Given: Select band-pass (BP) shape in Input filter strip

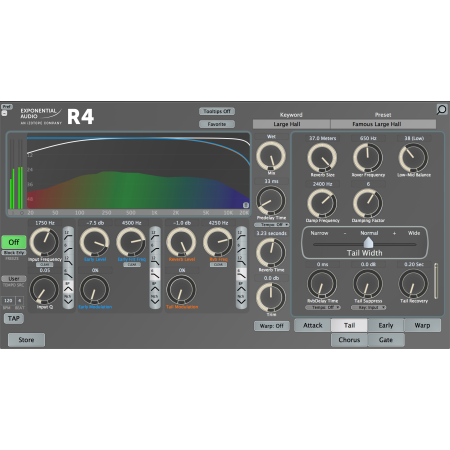Looking at the screenshot, I should pyautogui.click(x=68, y=287).
